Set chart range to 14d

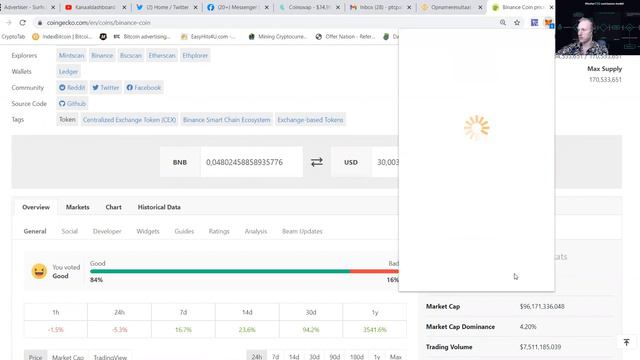(294, 357)
